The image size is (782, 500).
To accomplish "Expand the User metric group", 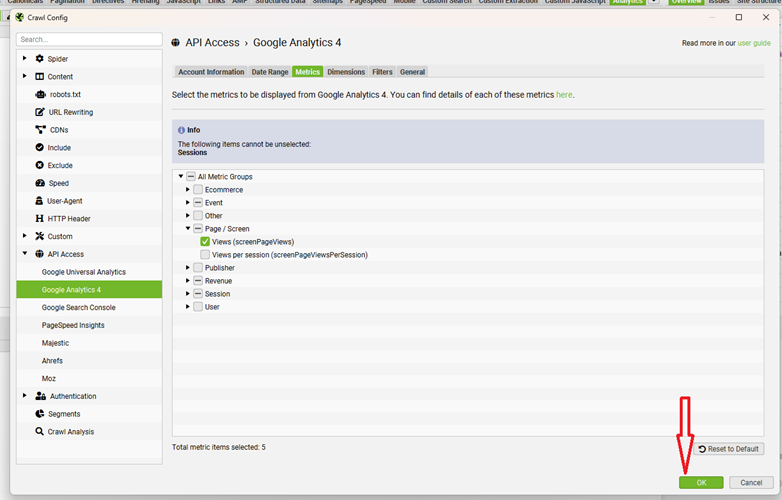I will point(188,307).
